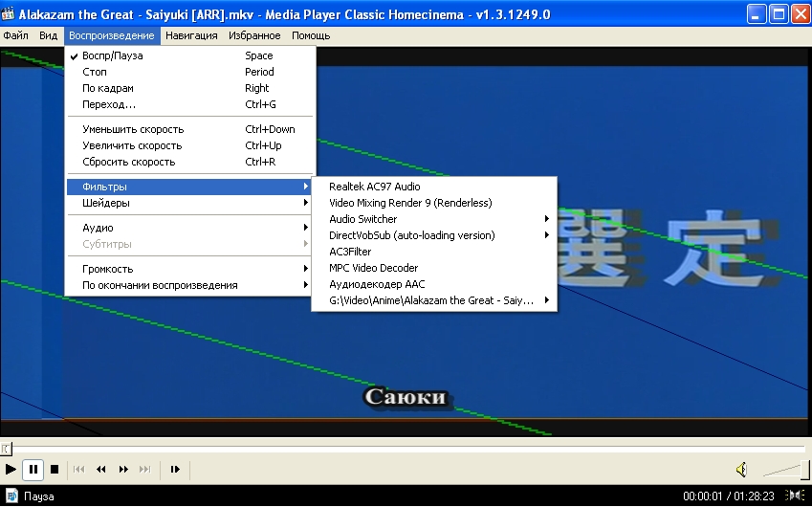Expand the Фильтры submenu

[189, 187]
